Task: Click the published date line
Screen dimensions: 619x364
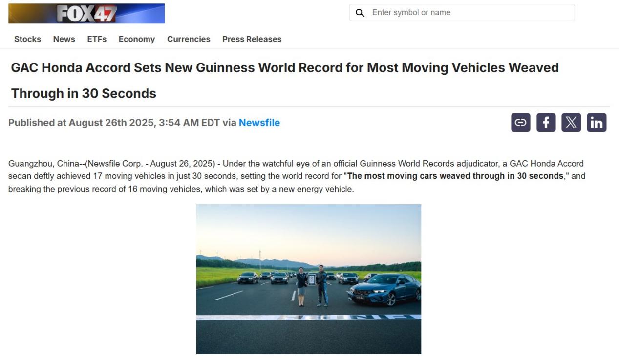Action: [x=144, y=123]
